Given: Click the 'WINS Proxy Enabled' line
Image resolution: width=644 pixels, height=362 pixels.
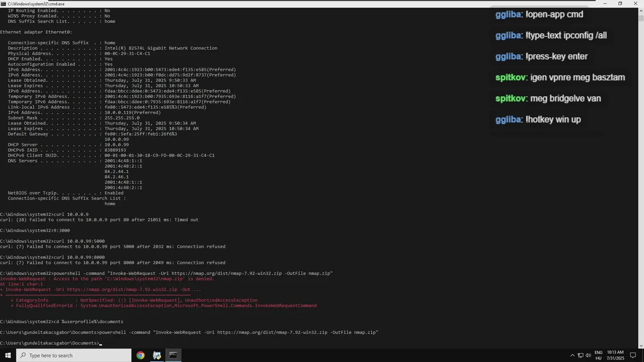Looking at the screenshot, I should 59,16.
